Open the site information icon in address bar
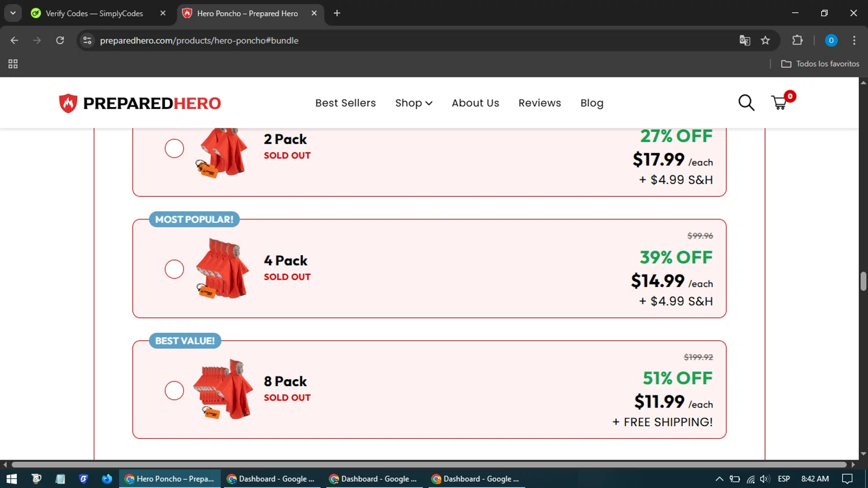The height and width of the screenshot is (488, 868). (87, 41)
